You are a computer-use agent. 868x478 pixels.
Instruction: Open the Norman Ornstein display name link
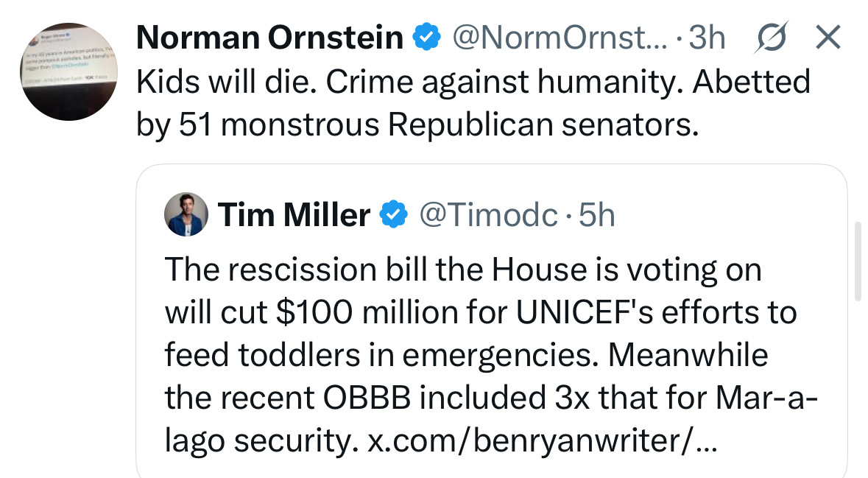tap(269, 38)
